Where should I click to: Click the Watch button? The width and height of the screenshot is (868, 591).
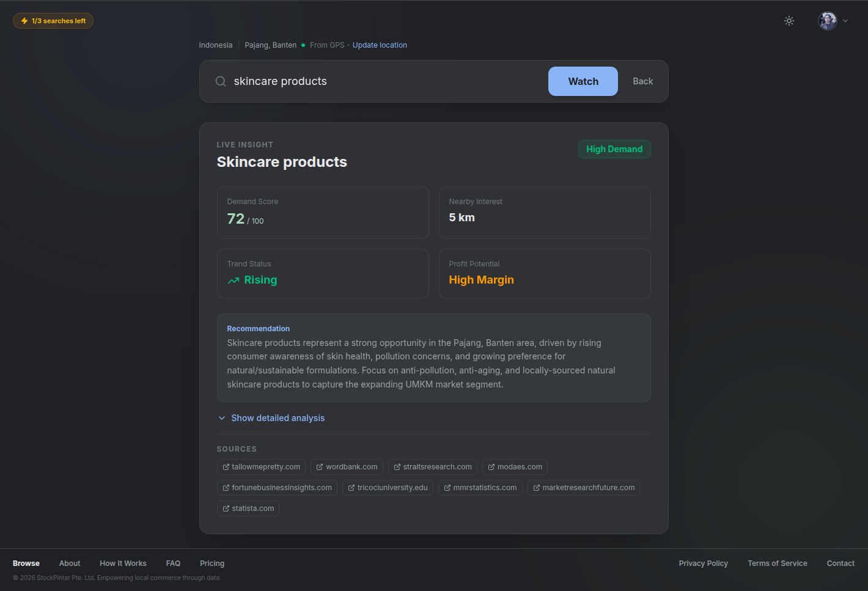click(x=583, y=81)
